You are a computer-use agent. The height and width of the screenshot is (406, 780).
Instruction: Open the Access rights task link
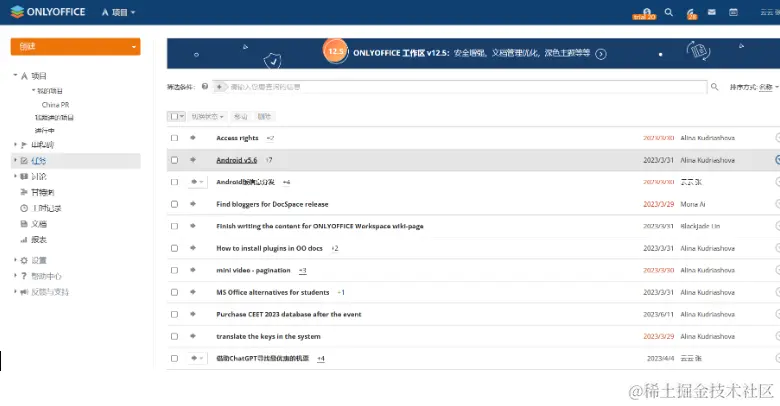point(237,138)
